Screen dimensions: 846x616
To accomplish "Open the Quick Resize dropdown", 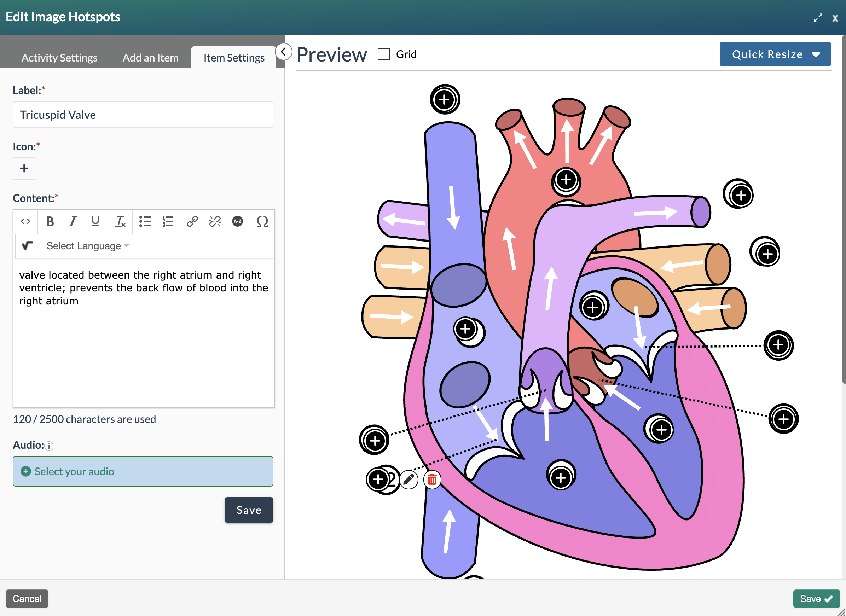I will 775,54.
